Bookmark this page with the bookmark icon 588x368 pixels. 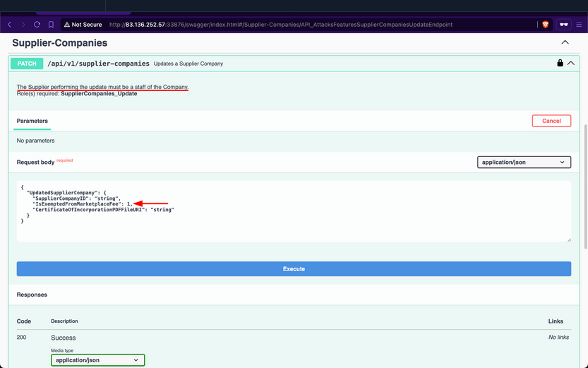click(x=51, y=25)
